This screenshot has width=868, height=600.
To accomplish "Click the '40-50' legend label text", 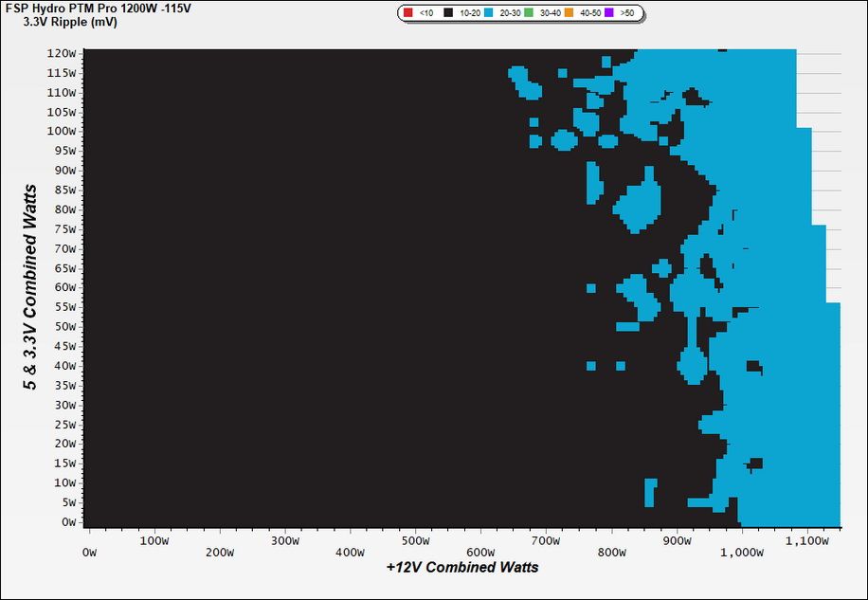I will [590, 12].
